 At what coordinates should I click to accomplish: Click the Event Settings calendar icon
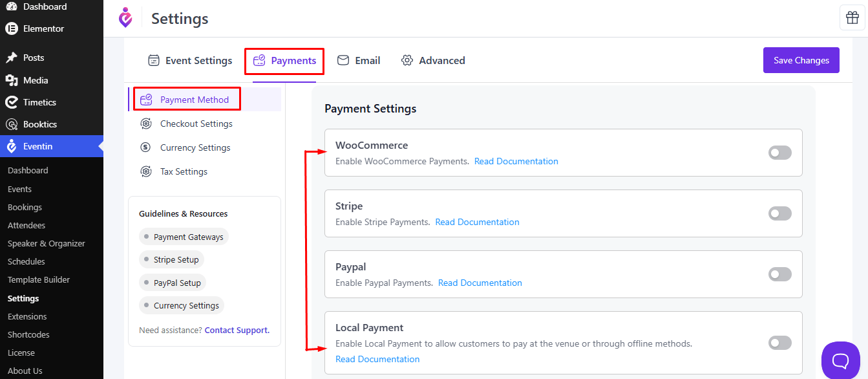[154, 60]
